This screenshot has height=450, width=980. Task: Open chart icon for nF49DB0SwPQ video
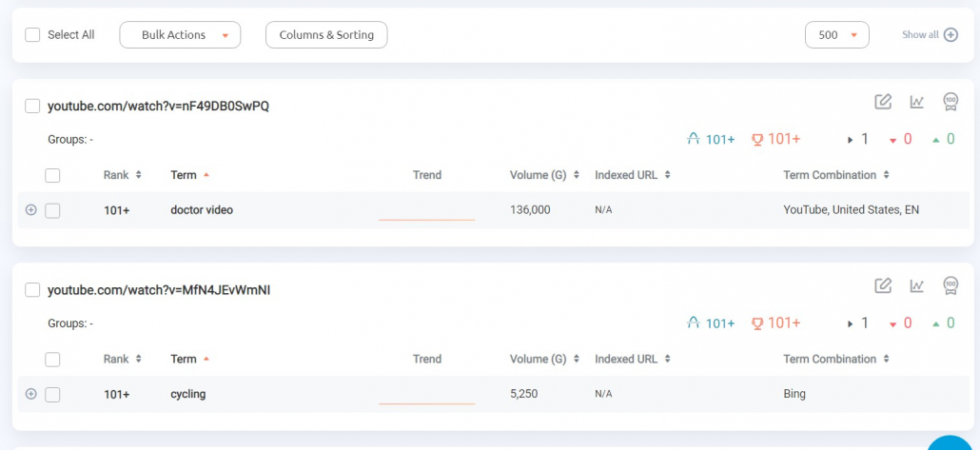click(x=916, y=102)
